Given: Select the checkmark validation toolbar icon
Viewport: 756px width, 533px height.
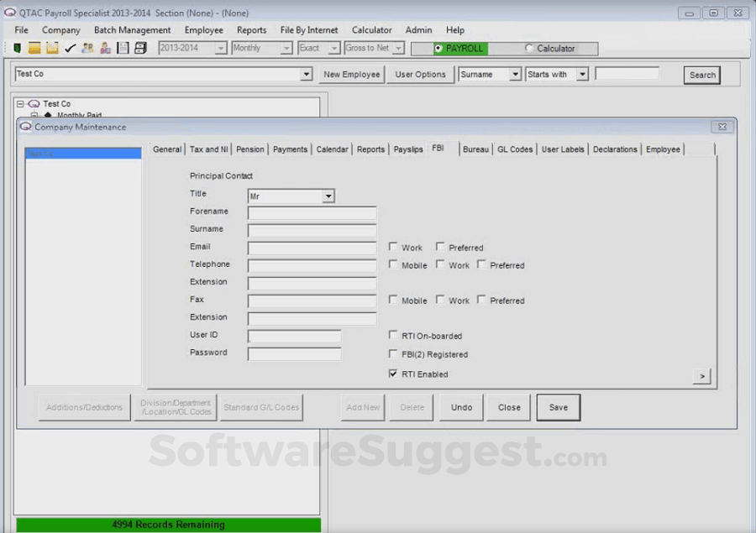Looking at the screenshot, I should pos(70,48).
